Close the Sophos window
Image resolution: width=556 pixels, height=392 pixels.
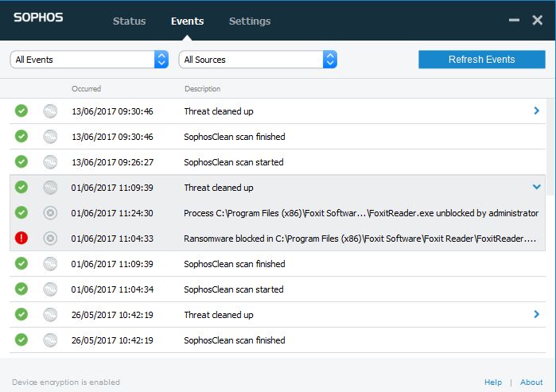pyautogui.click(x=537, y=20)
